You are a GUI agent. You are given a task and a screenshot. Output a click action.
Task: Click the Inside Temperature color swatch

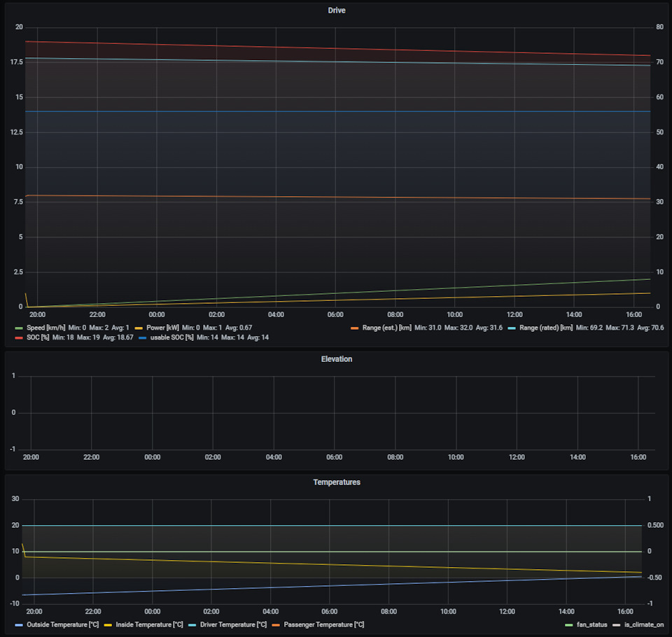coord(108,625)
